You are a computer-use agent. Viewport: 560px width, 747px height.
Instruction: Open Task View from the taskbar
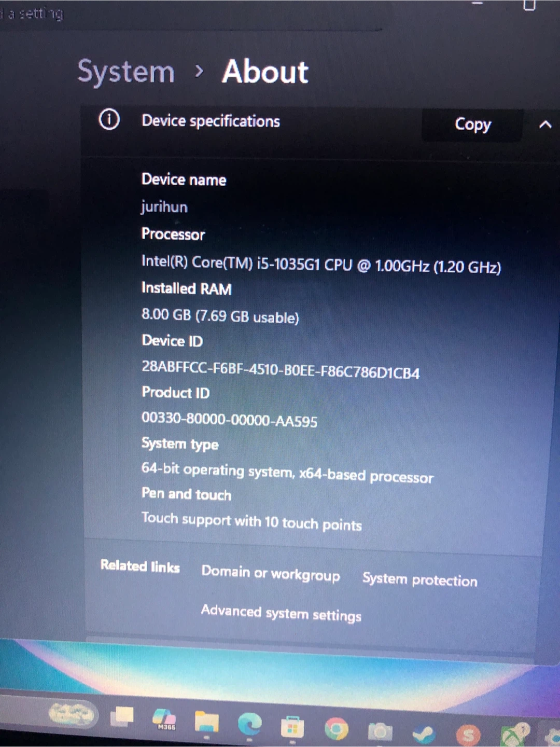122,717
